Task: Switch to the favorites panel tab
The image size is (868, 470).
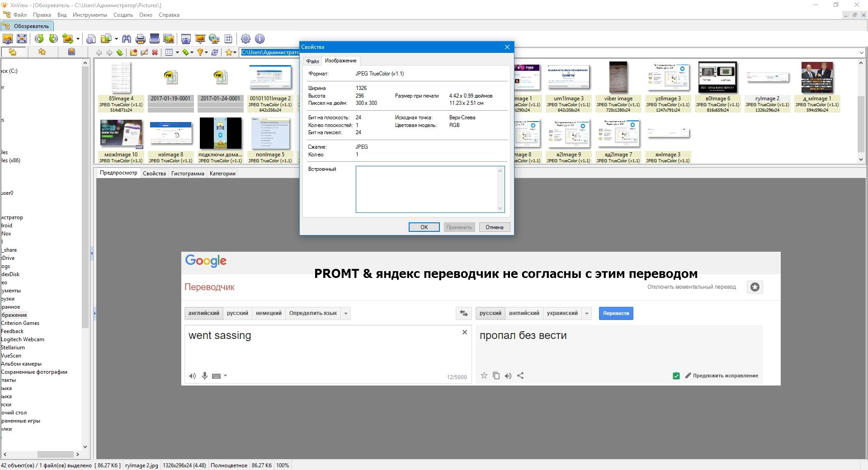Action: pyautogui.click(x=42, y=52)
